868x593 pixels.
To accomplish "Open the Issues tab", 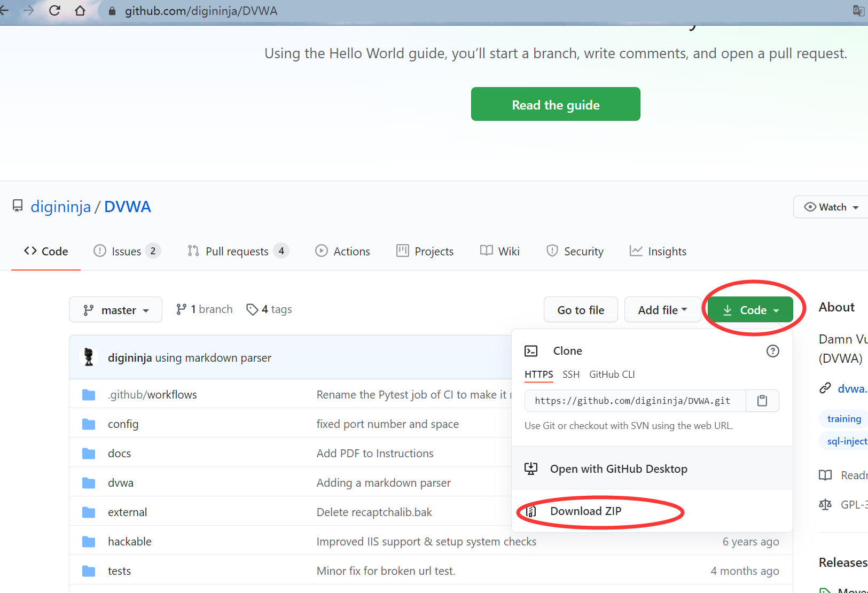I will pyautogui.click(x=127, y=251).
